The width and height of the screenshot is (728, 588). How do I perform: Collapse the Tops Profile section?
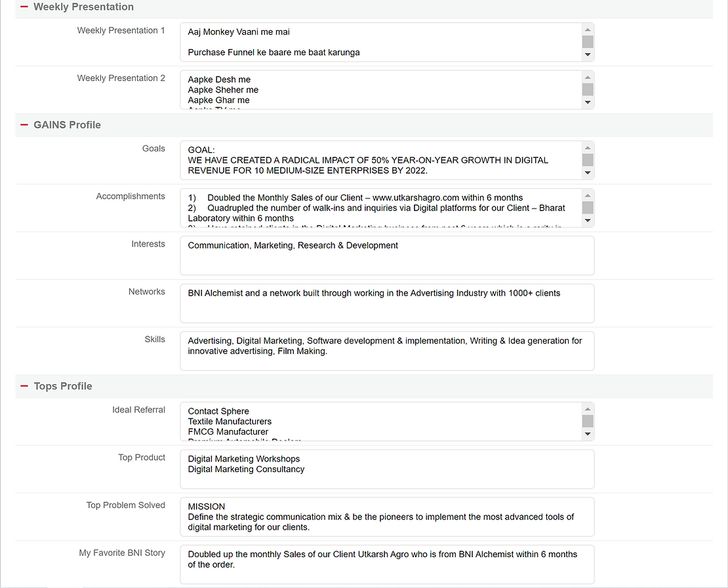tap(24, 386)
